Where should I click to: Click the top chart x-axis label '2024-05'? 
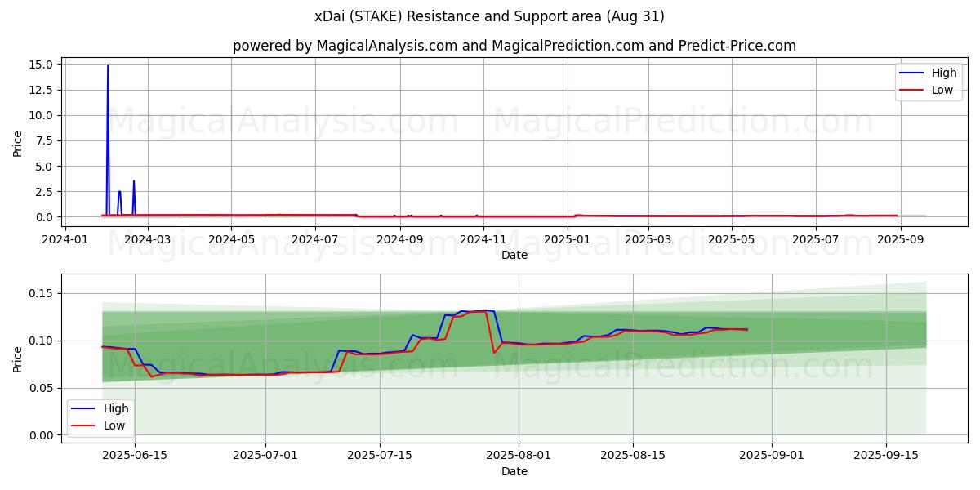tap(231, 239)
